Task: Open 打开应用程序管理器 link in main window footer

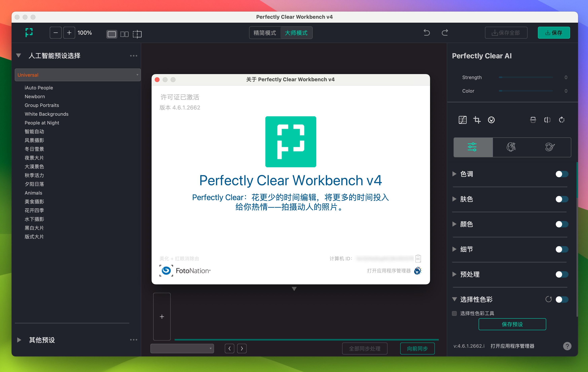Action: pyautogui.click(x=512, y=346)
